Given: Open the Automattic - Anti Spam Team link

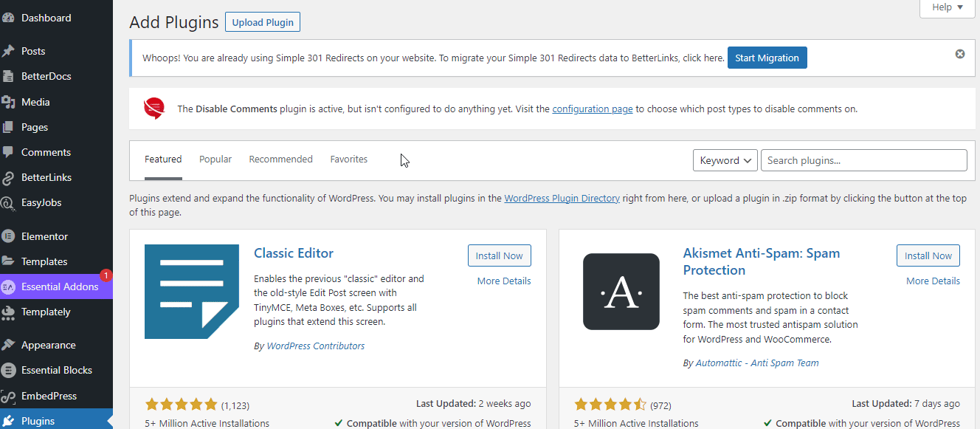Looking at the screenshot, I should (x=757, y=363).
